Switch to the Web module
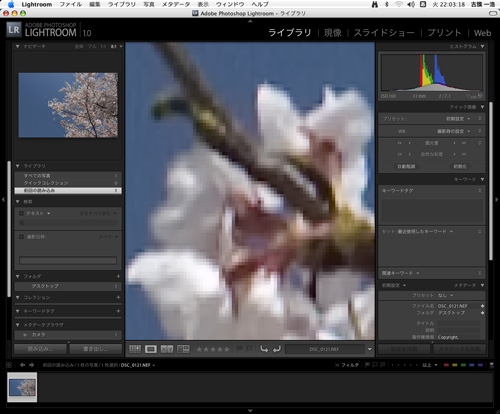The height and width of the screenshot is (414, 500). tap(482, 33)
